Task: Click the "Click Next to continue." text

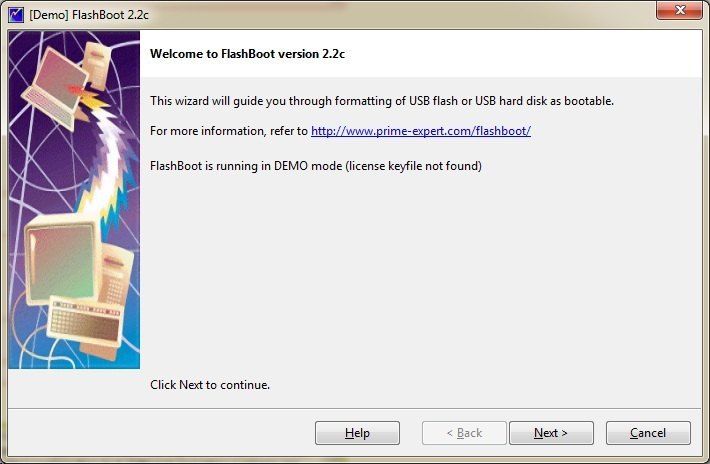Action: coord(210,384)
